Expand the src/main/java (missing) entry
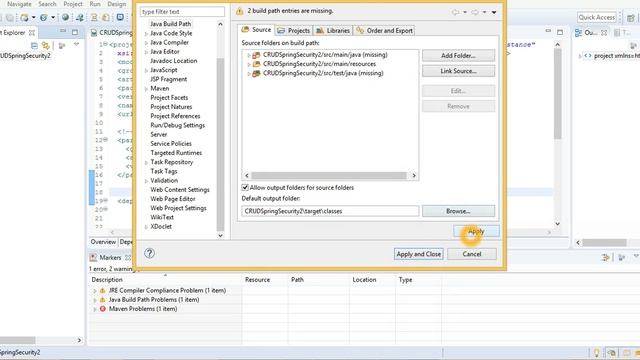Viewport: 640px width, 360px height. coord(249,55)
